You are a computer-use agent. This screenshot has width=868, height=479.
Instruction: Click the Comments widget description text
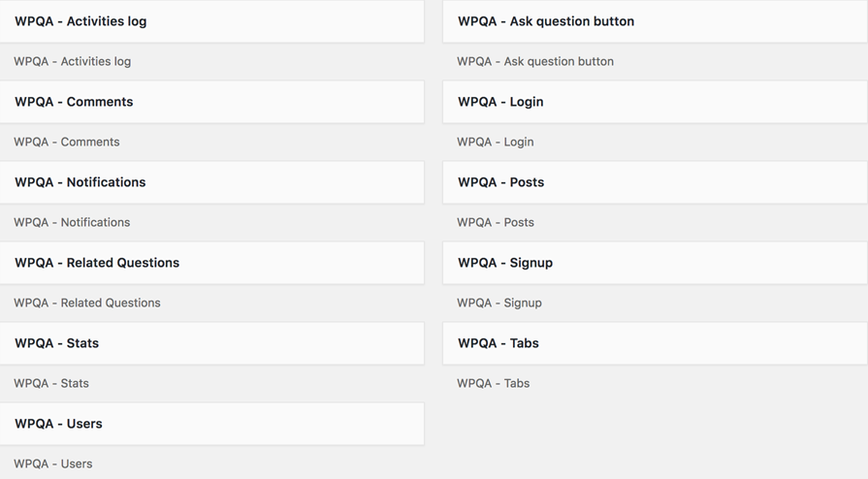click(66, 142)
